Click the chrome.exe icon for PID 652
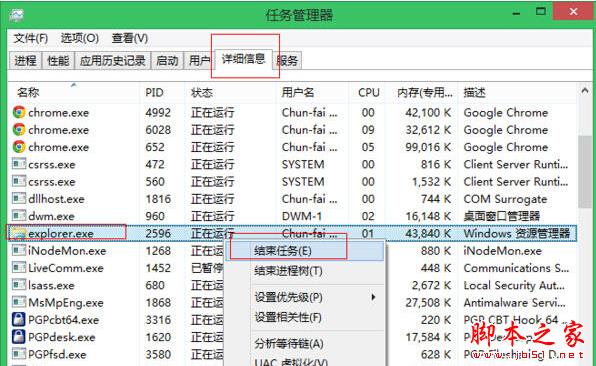 [19, 147]
